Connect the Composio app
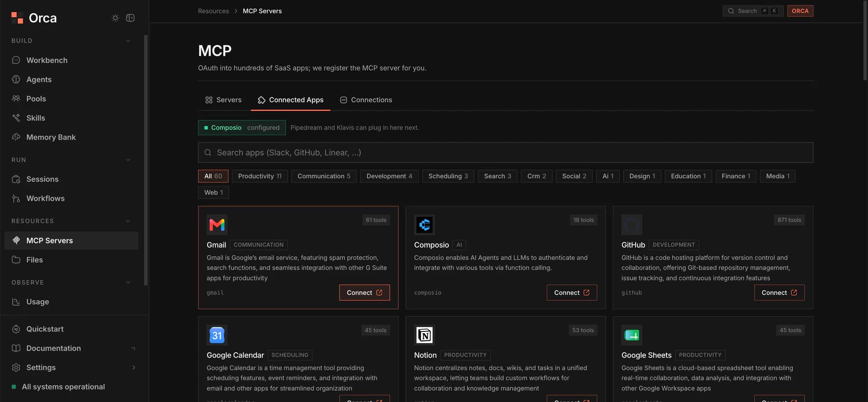Screen dimensions: 868x402 [572, 293]
